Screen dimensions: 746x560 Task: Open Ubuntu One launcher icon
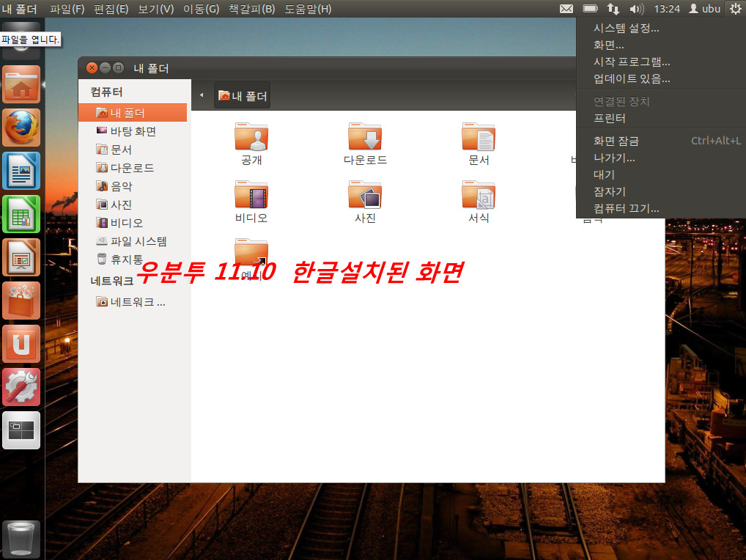(21, 344)
